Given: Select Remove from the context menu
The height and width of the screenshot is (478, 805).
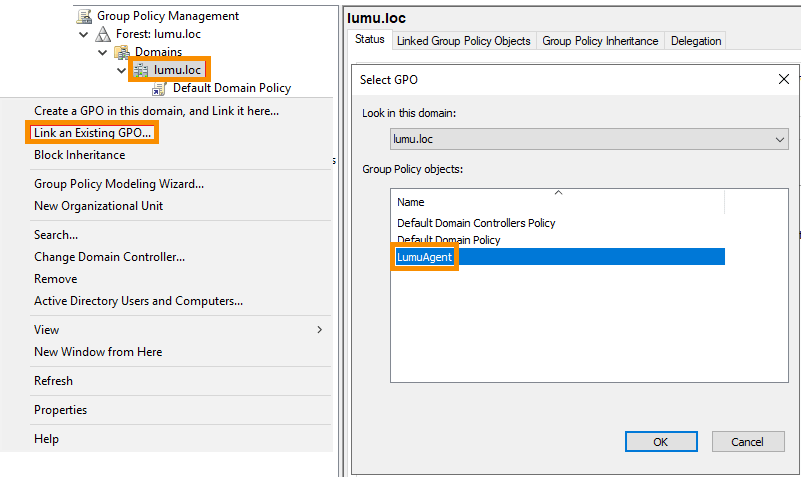Looking at the screenshot, I should 55,279.
